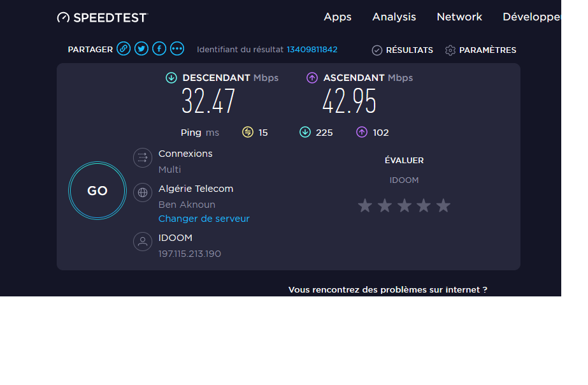The height and width of the screenshot is (385, 588).
Task: Share result via Facebook icon
Action: click(159, 49)
